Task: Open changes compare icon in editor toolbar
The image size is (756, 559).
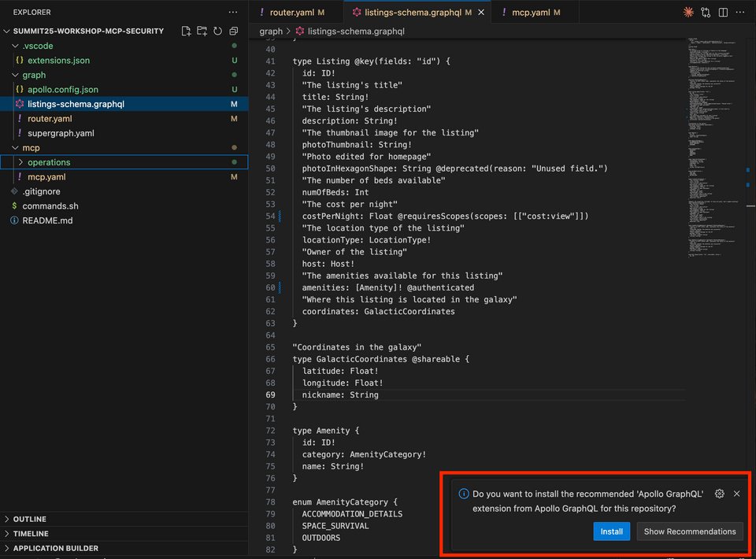Action: point(706,13)
